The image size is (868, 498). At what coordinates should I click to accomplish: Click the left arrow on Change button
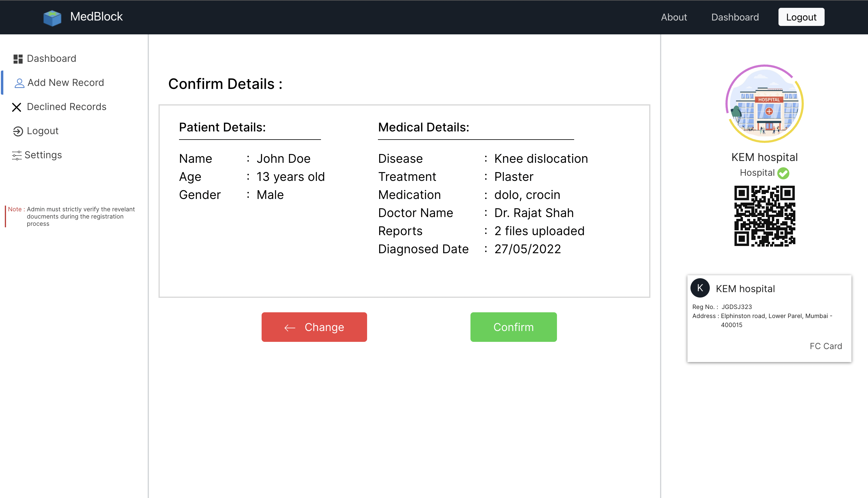[x=290, y=328]
